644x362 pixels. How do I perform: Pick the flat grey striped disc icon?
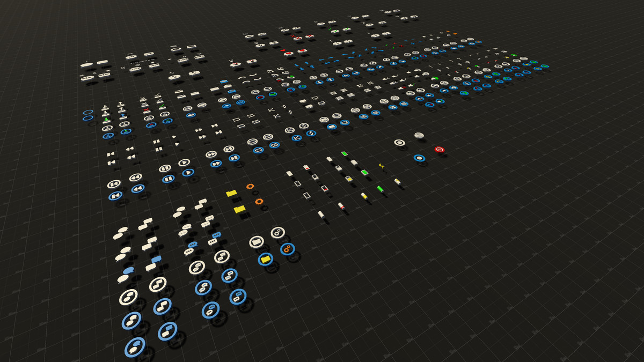419,135
